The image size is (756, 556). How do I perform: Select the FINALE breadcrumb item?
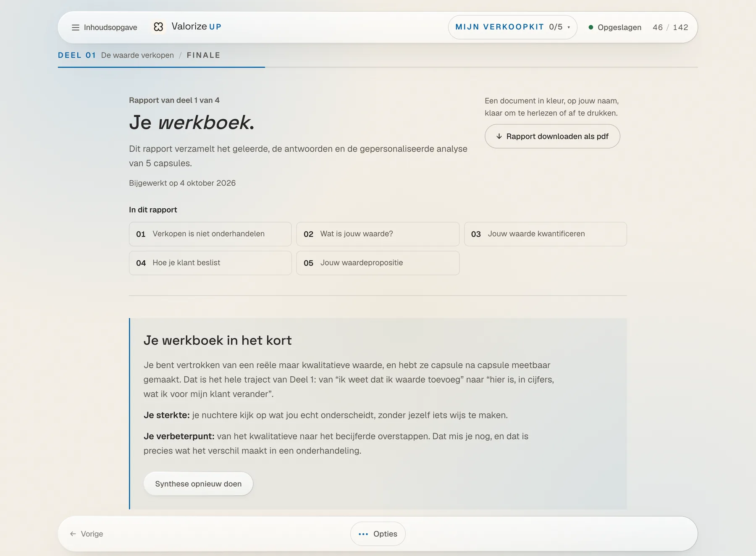[203, 55]
